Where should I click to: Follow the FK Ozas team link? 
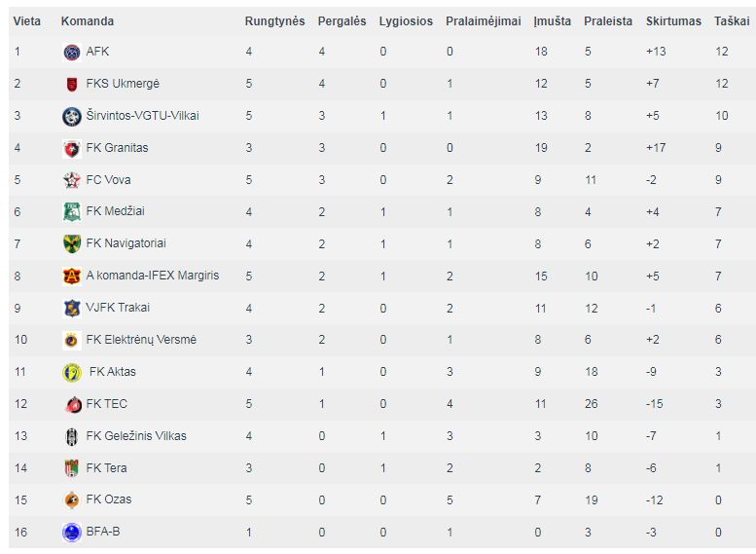click(108, 499)
